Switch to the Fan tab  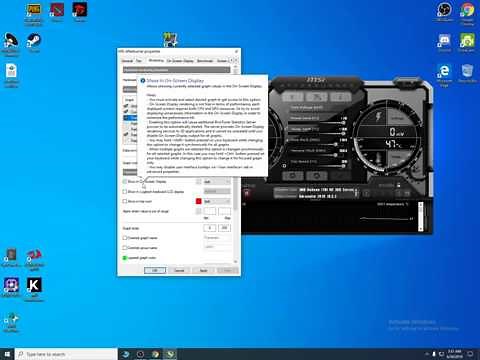click(x=139, y=61)
